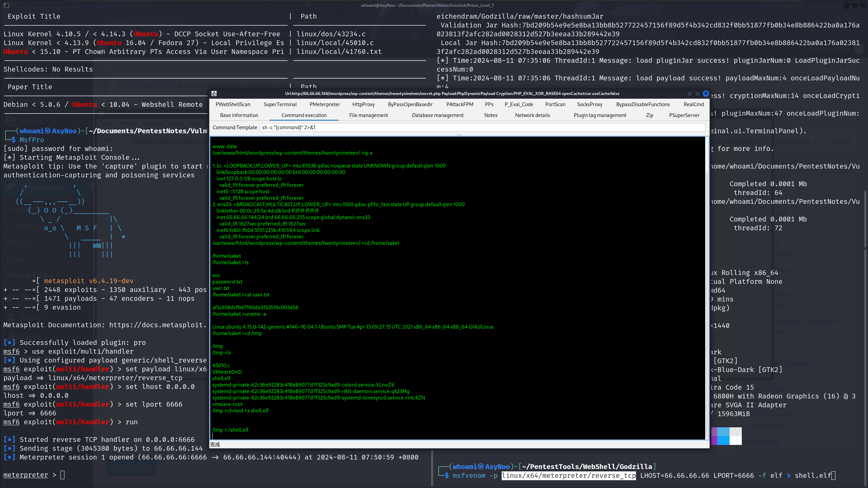Screen dimensions: 868x488
Task: Click '45010.c' in the /tmp listing
Action: point(221,366)
